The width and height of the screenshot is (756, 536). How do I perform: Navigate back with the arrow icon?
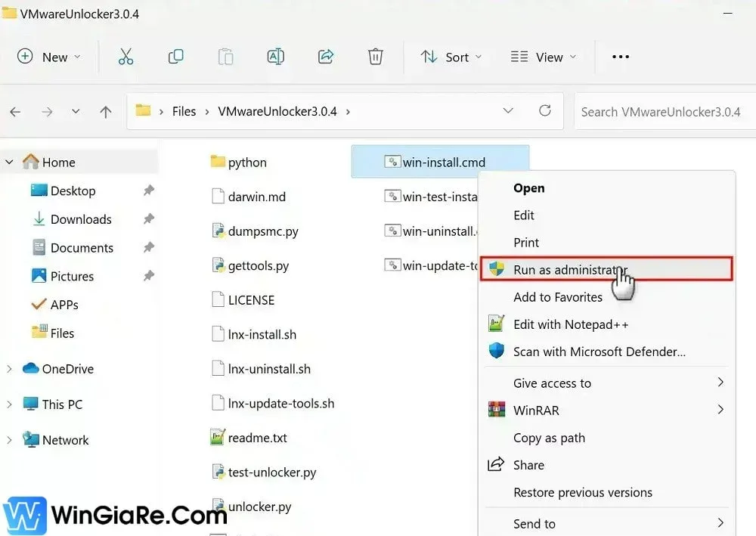pyautogui.click(x=15, y=110)
